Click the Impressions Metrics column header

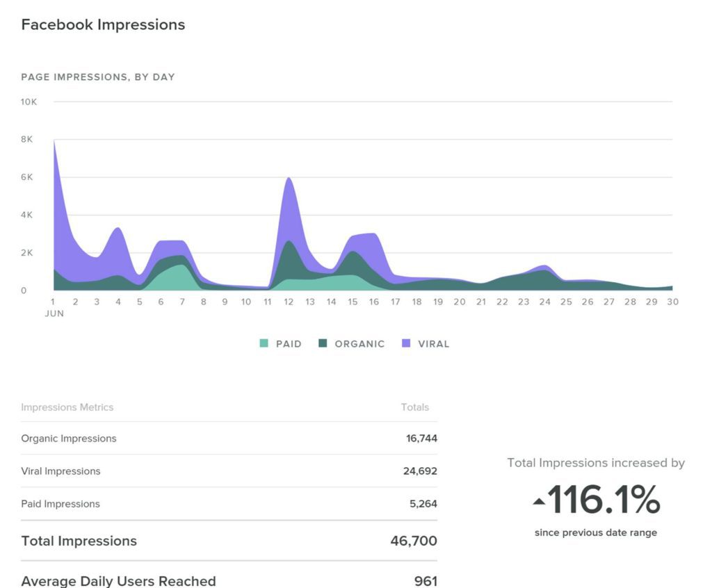[x=67, y=407]
